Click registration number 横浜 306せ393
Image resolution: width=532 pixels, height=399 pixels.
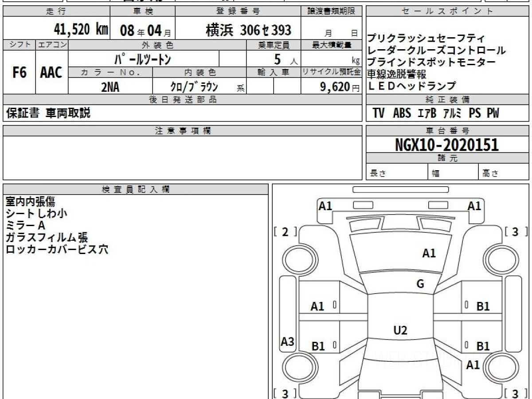click(248, 30)
